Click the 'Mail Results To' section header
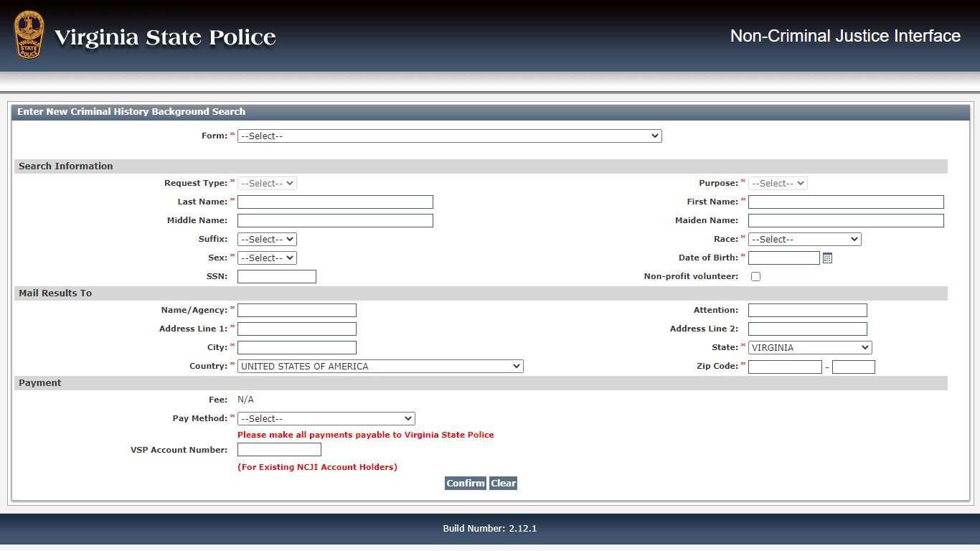The image size is (980, 551). point(55,293)
